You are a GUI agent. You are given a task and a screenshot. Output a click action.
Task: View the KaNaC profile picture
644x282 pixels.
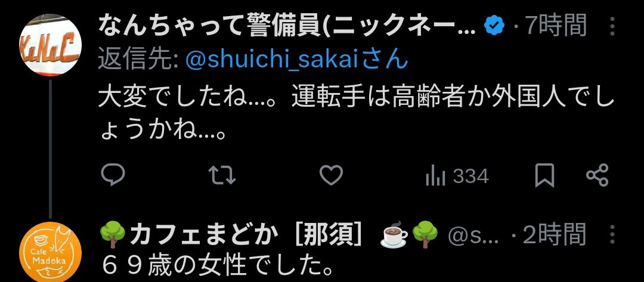pos(51,45)
